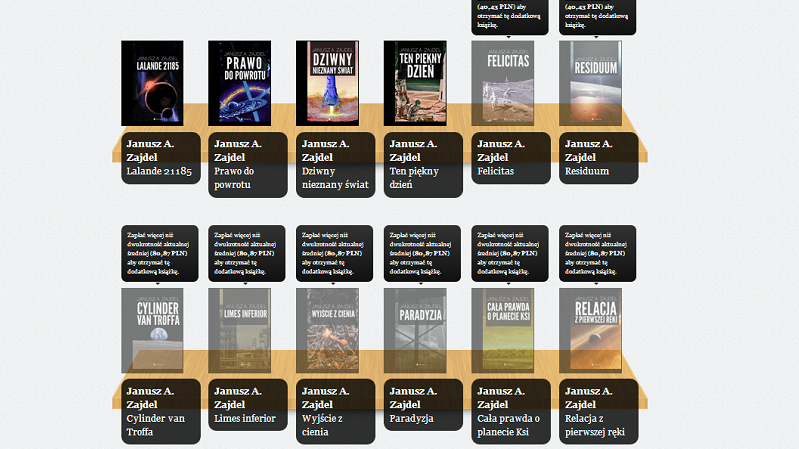Click the Ten piękny dzień cover
This screenshot has width=799, height=449.
tap(415, 83)
